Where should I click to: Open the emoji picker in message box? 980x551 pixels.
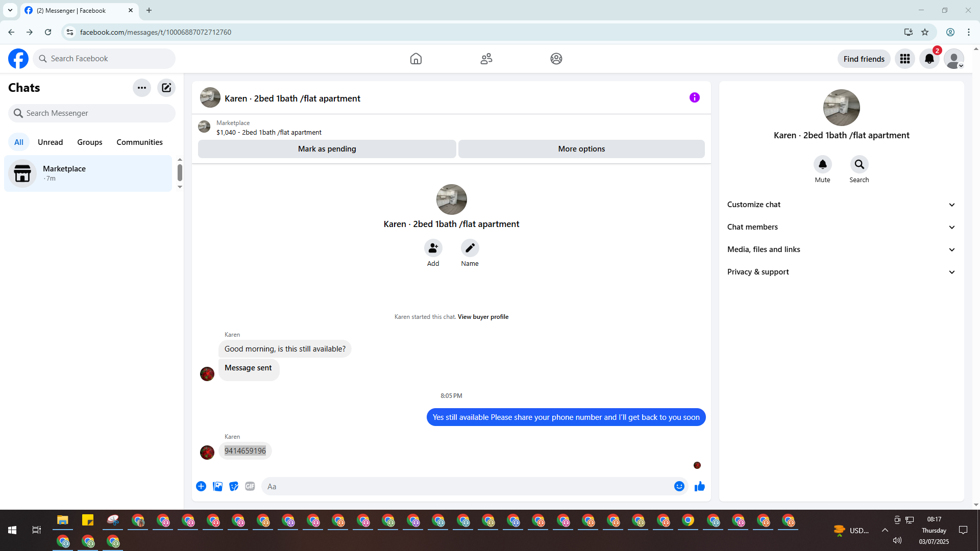coord(679,486)
